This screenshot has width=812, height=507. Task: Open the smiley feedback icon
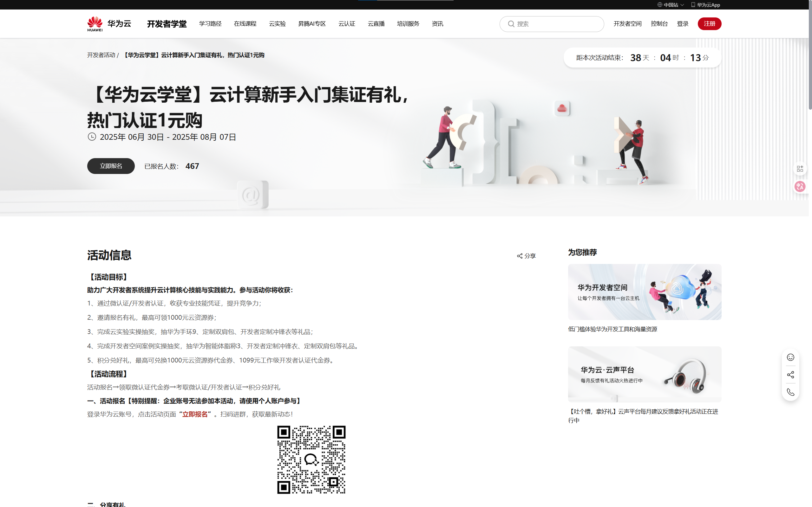coord(790,357)
